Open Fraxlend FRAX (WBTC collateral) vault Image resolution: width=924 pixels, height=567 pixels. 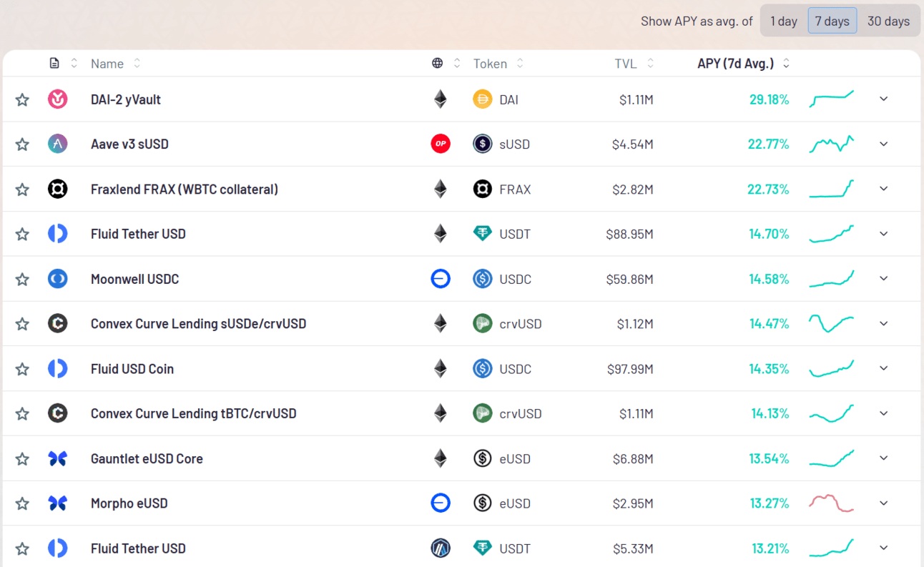tap(185, 189)
